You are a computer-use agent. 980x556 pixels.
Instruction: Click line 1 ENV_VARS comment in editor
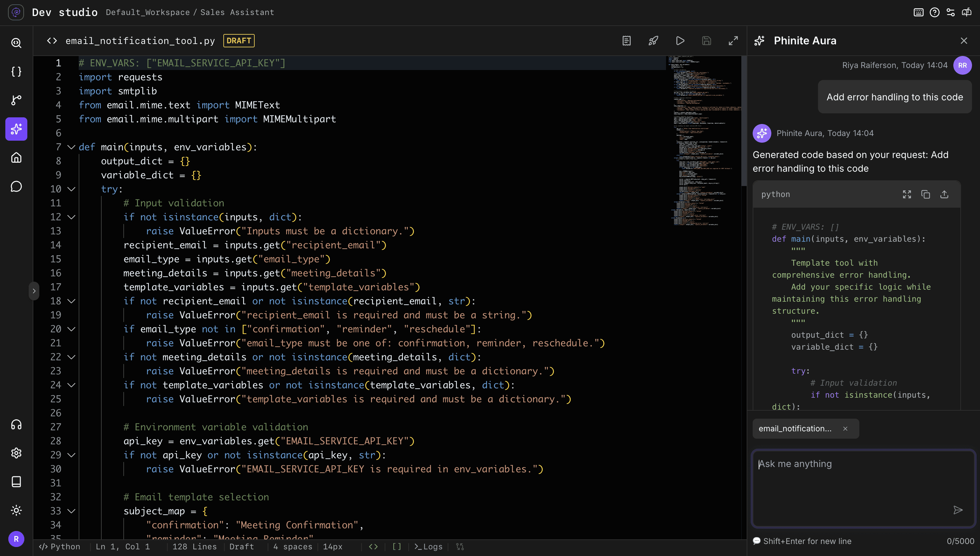[182, 63]
